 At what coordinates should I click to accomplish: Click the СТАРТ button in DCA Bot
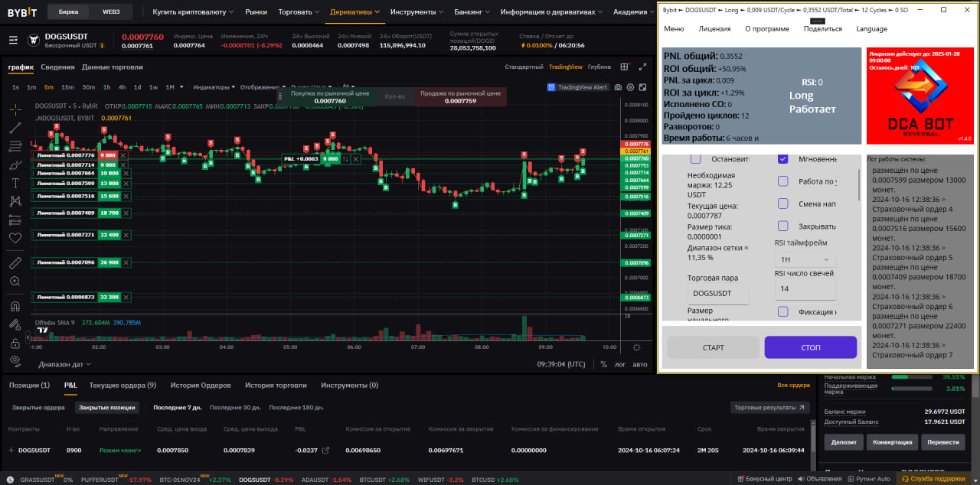pyautogui.click(x=713, y=347)
